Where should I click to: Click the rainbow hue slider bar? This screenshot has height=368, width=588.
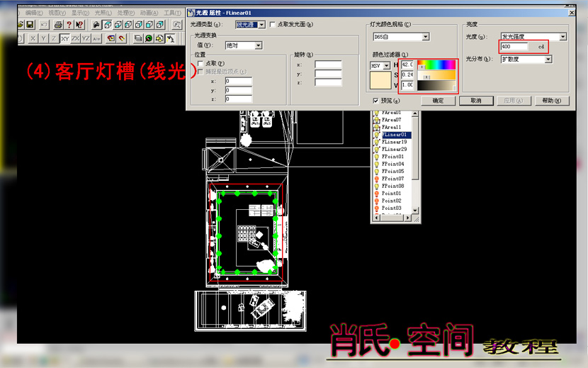[x=436, y=65]
